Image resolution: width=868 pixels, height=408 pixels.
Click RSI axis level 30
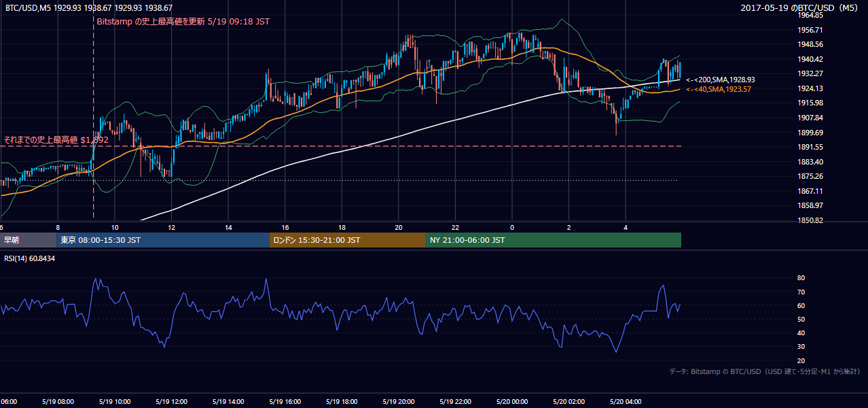(801, 347)
